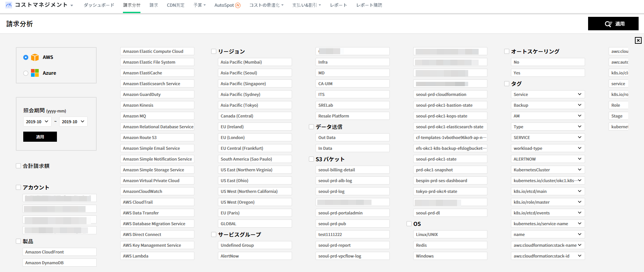This screenshot has width=644, height=272.
Task: Click the AWS cube icon
Action: tap(35, 57)
